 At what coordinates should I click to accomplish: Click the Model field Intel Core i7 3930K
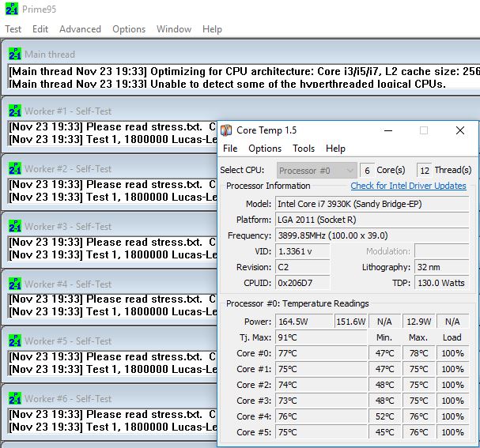click(x=372, y=204)
